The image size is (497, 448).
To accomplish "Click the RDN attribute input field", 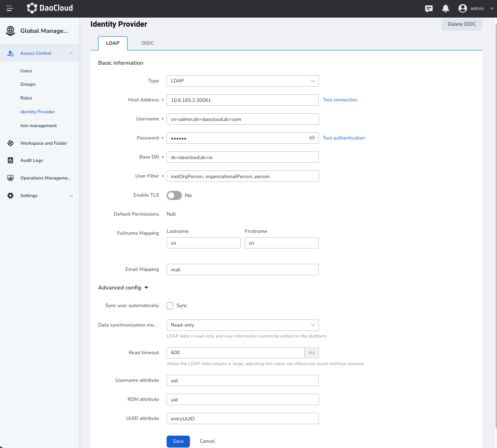I will point(242,399).
